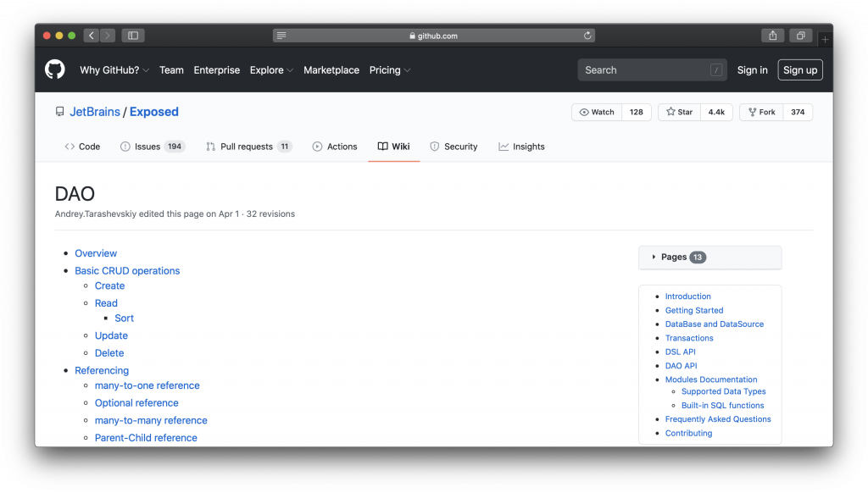Click the 4.4k stargazers count
Screen dimensions: 868x493
[x=716, y=112]
